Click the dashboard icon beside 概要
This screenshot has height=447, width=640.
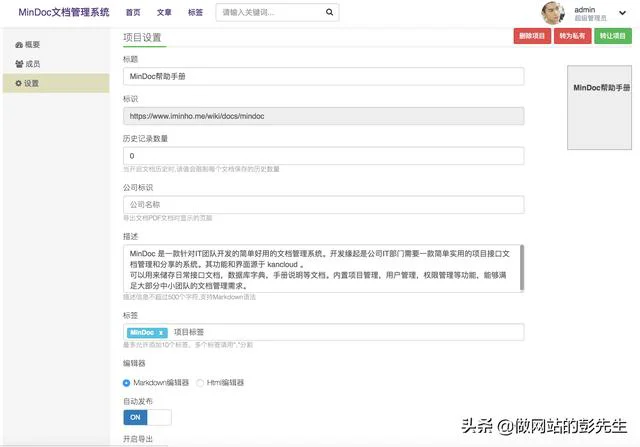pos(19,44)
